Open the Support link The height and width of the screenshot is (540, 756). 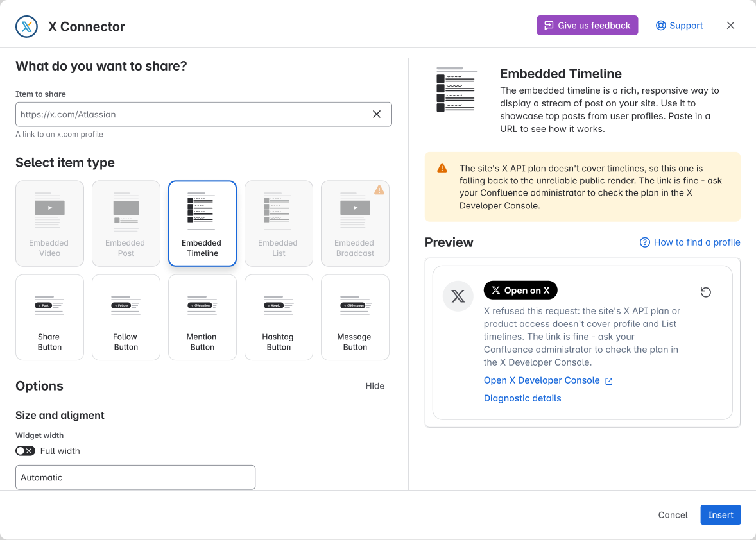[x=679, y=26]
